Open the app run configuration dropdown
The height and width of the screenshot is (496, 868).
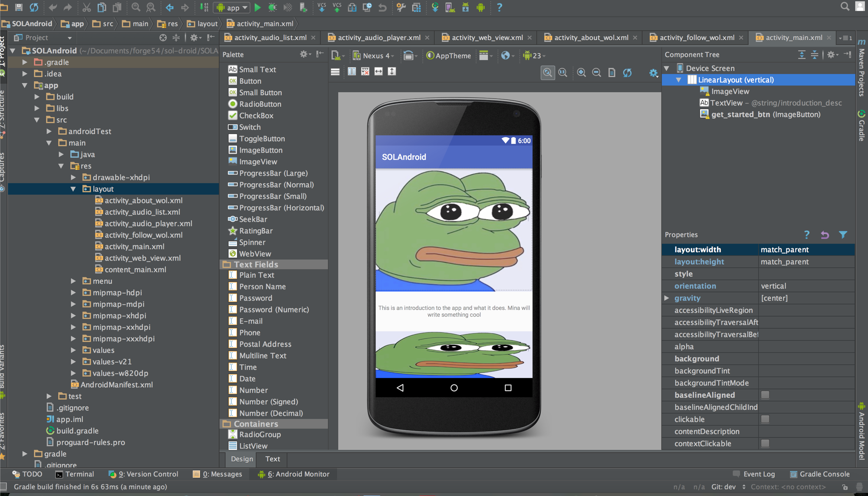(x=232, y=7)
